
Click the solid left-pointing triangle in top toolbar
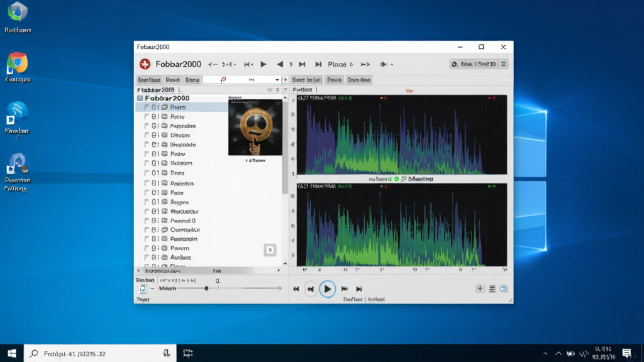pos(280,64)
